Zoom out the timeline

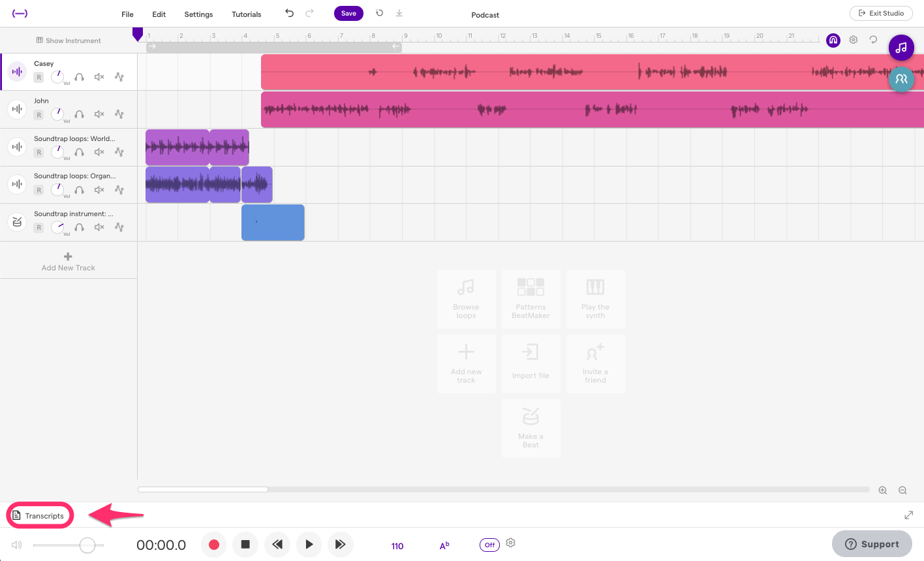coord(903,490)
